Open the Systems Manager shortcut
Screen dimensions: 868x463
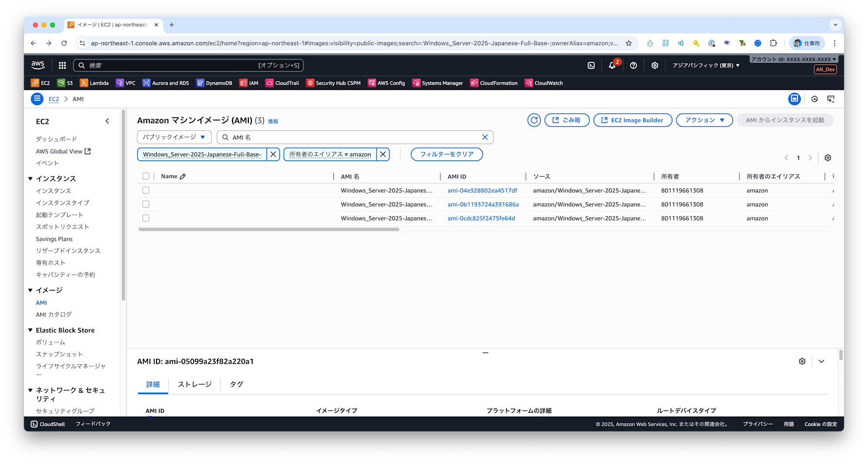tap(437, 83)
